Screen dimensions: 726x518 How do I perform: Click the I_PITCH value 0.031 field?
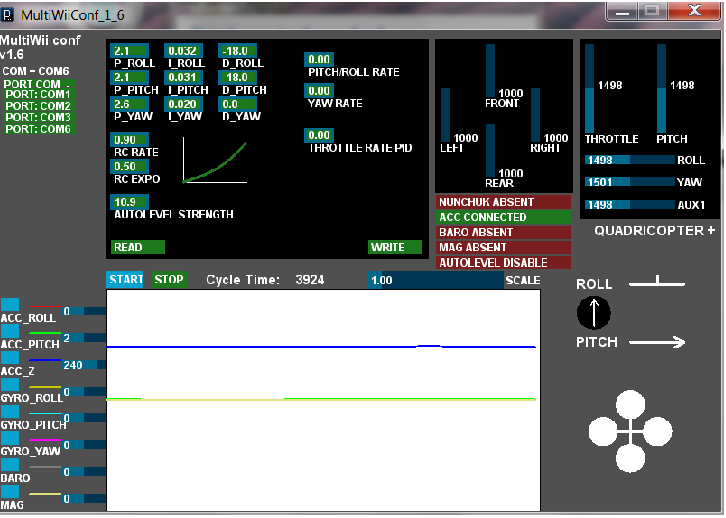(183, 77)
